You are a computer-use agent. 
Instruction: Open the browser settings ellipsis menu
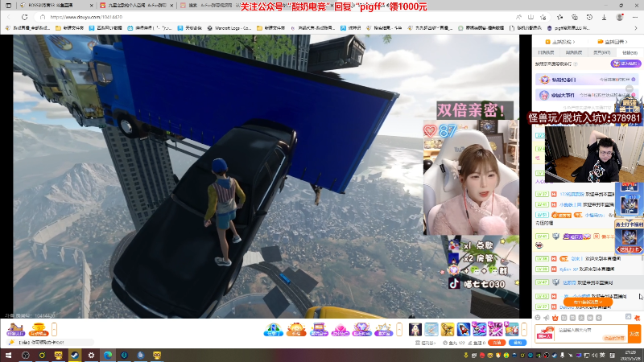[x=635, y=17]
